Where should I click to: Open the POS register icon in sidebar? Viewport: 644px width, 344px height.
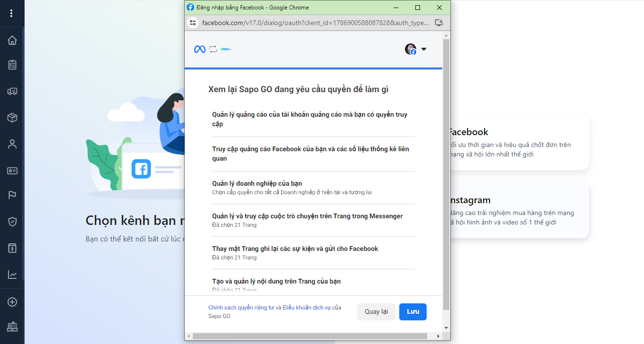click(x=12, y=326)
